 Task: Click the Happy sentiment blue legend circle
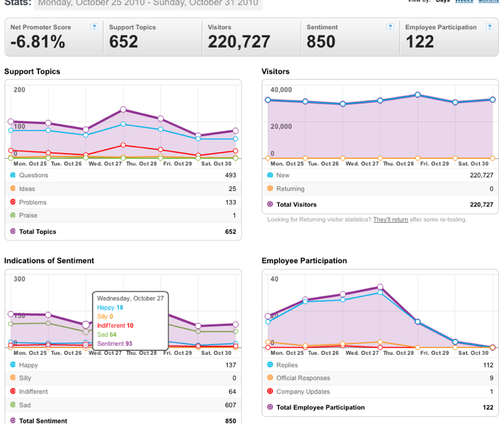click(13, 365)
